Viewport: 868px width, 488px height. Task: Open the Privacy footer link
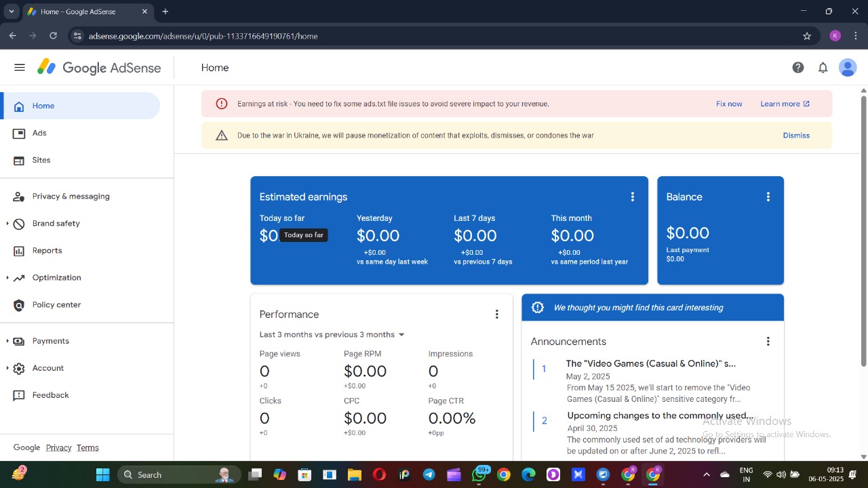[x=58, y=447]
